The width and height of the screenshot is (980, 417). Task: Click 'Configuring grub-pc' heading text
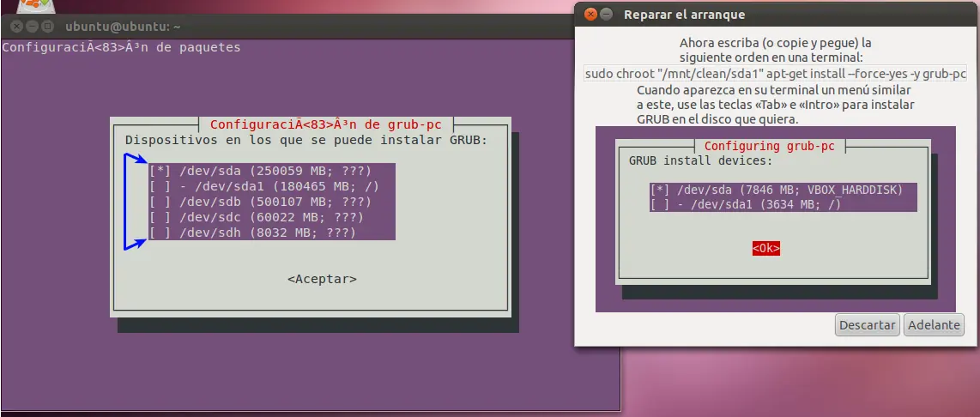(770, 147)
